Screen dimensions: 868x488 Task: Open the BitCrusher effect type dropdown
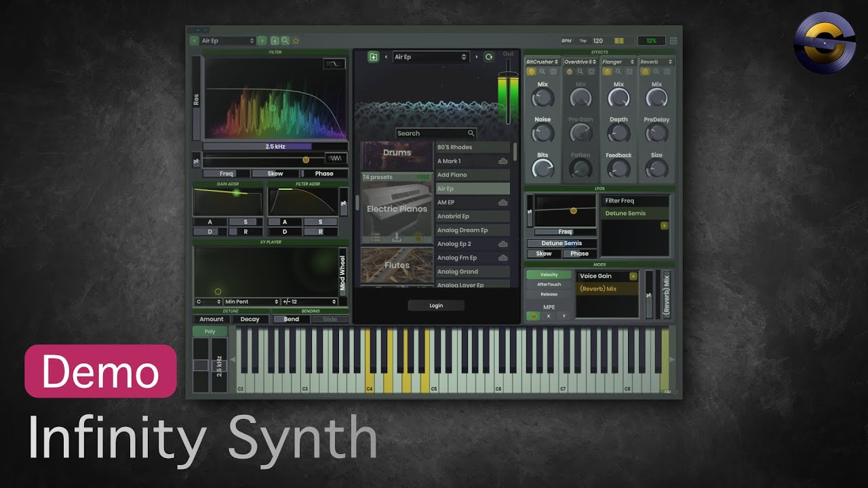542,62
